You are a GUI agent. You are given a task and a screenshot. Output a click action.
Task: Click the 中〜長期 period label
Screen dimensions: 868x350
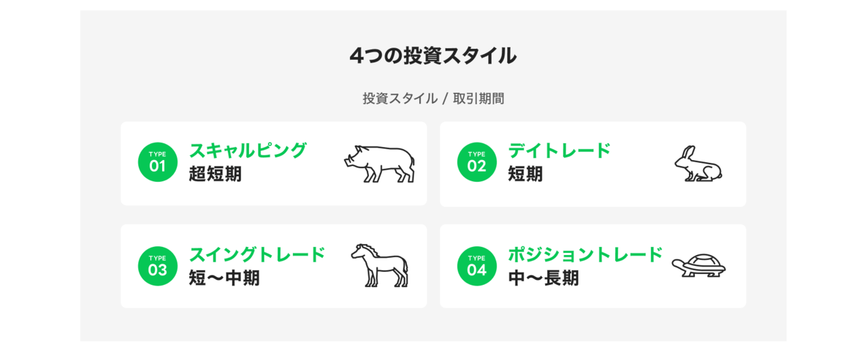(543, 278)
